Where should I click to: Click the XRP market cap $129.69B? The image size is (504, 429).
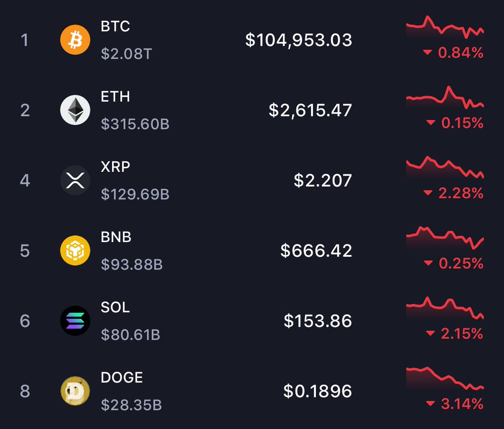coord(135,194)
